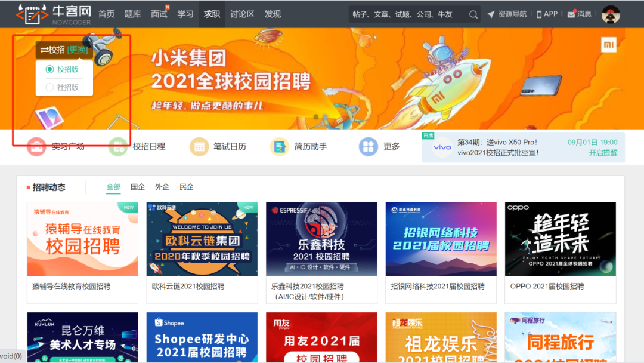
Task: Open the 发现 nav item
Action: (x=273, y=14)
